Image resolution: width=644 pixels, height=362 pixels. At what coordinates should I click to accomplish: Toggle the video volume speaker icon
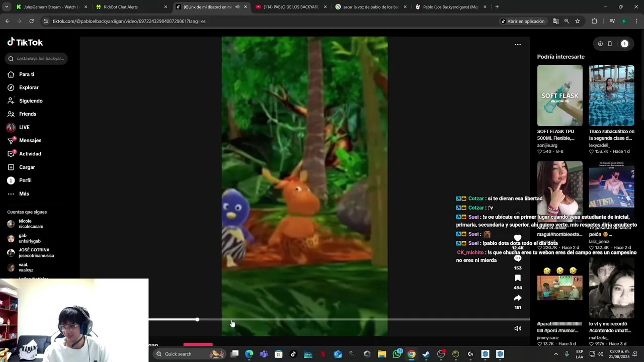(518, 328)
